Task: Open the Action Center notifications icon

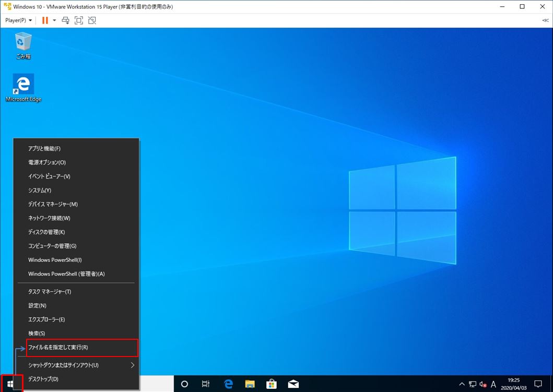Action: pyautogui.click(x=538, y=384)
